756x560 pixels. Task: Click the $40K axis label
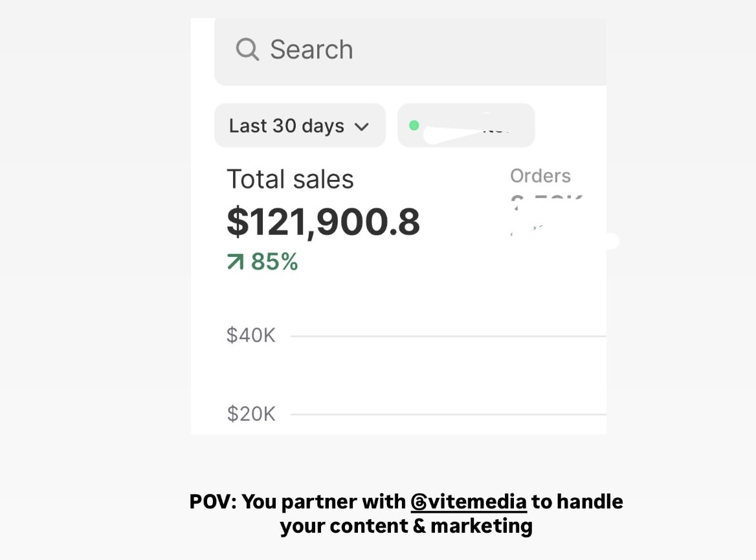[251, 335]
